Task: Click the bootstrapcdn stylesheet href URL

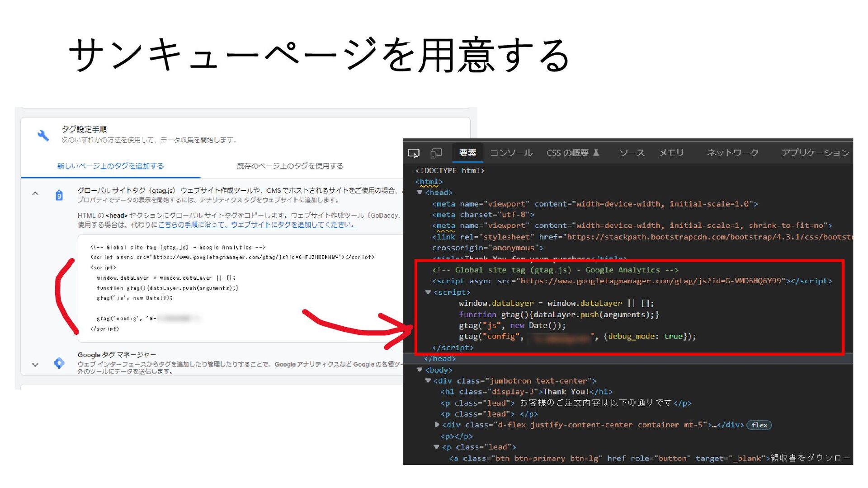Action: tap(710, 237)
